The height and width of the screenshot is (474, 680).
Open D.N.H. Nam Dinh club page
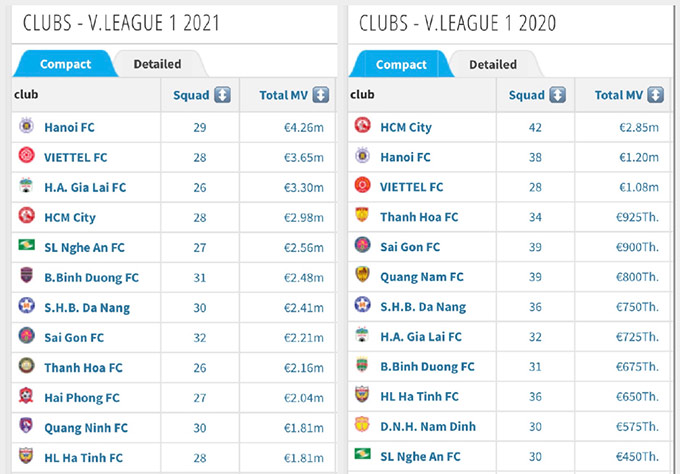click(x=427, y=426)
